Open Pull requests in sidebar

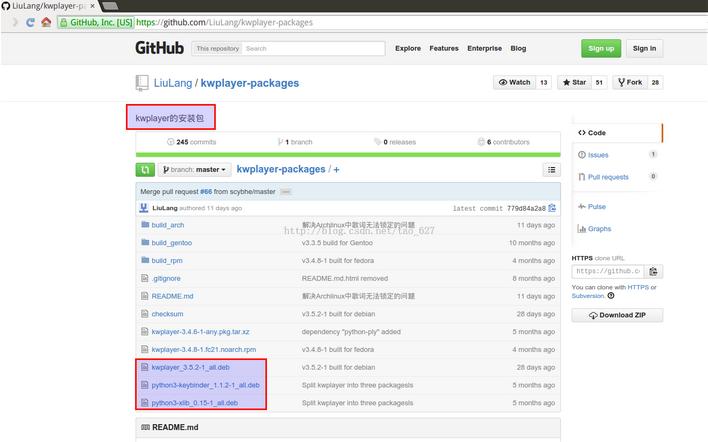617,177
